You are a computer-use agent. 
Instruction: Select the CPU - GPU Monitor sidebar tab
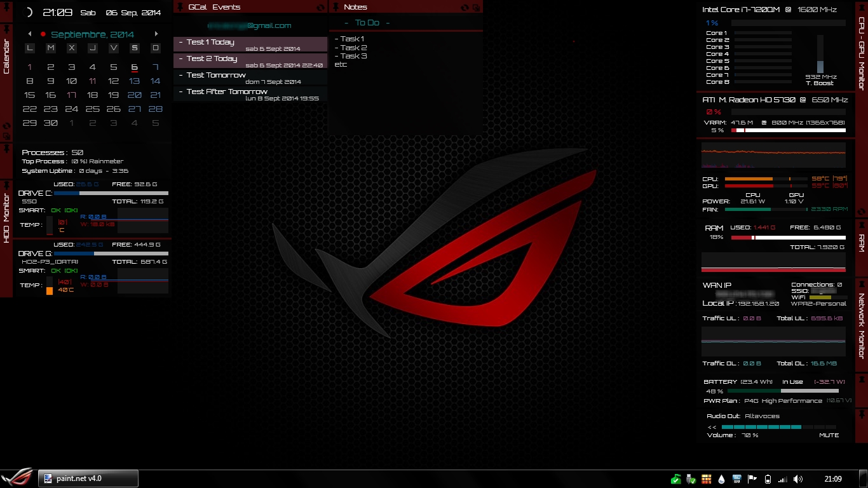(862, 53)
